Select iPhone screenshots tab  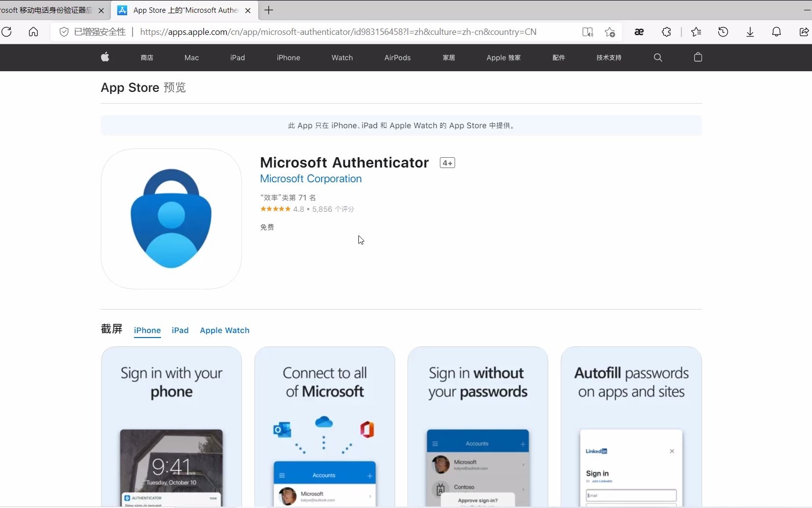[x=147, y=330]
